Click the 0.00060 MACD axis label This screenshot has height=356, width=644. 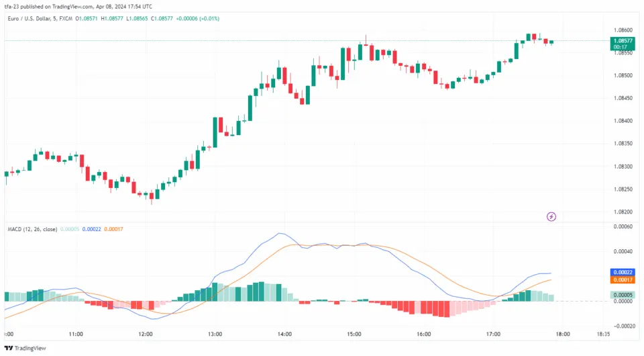pyautogui.click(x=623, y=226)
